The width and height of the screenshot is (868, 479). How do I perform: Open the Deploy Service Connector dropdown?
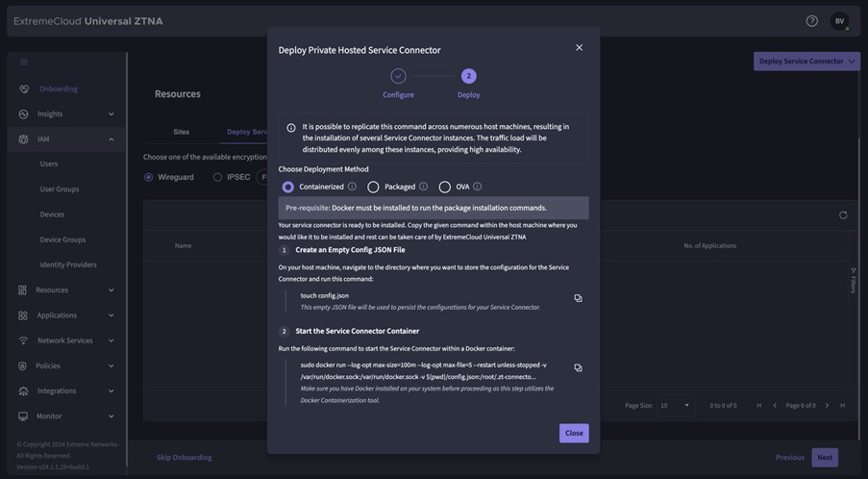coord(806,62)
